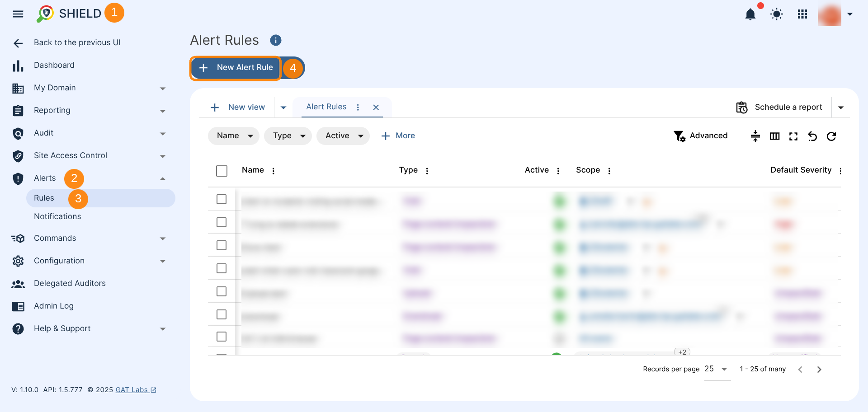Click the Admin Log icon
868x412 pixels.
click(18, 307)
